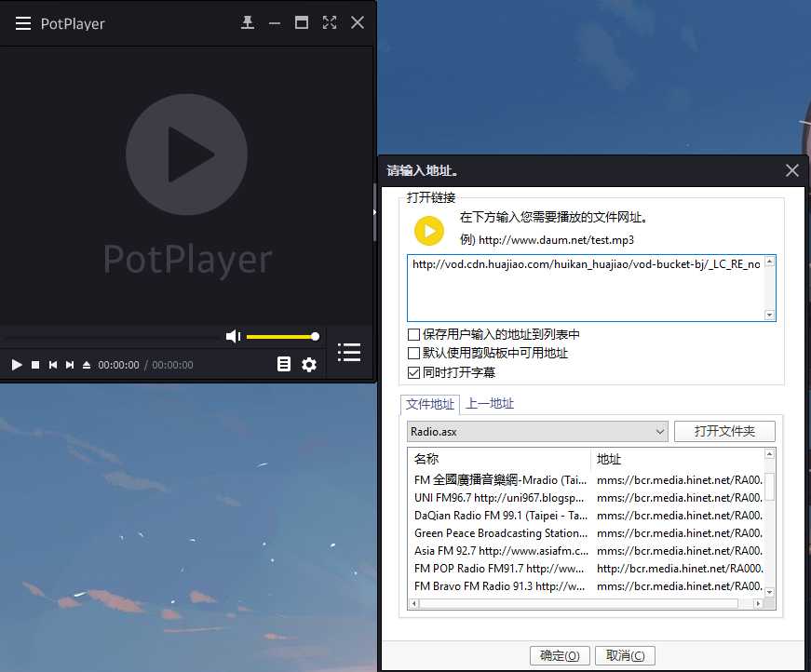Toggle PotPlayer fullscreen mode icon
811x672 pixels.
coord(330,22)
